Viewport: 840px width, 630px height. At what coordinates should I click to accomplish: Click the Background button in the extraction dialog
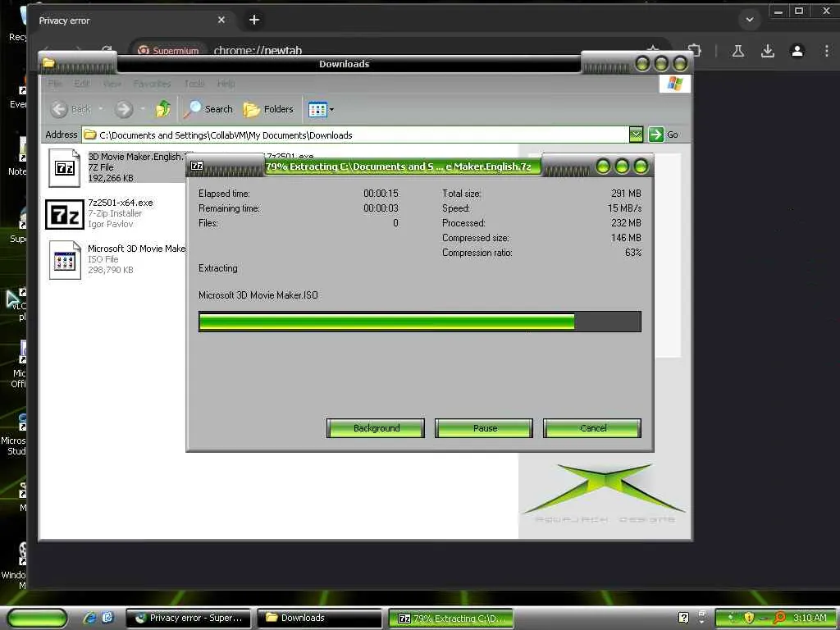coord(376,428)
